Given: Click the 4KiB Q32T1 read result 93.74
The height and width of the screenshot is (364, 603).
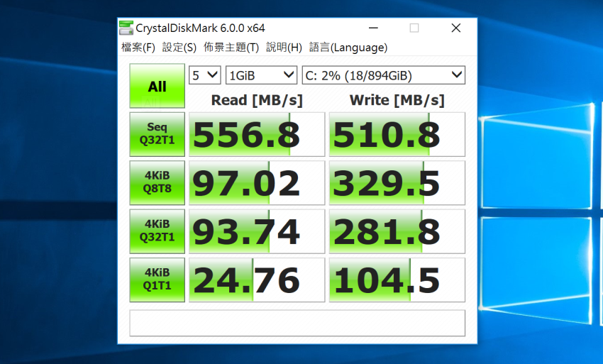Looking at the screenshot, I should click(257, 231).
